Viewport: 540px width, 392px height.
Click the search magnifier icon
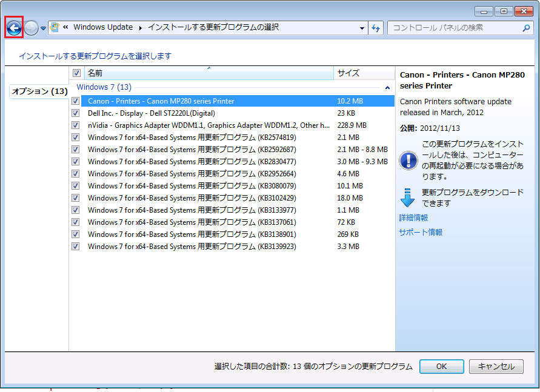click(x=526, y=28)
